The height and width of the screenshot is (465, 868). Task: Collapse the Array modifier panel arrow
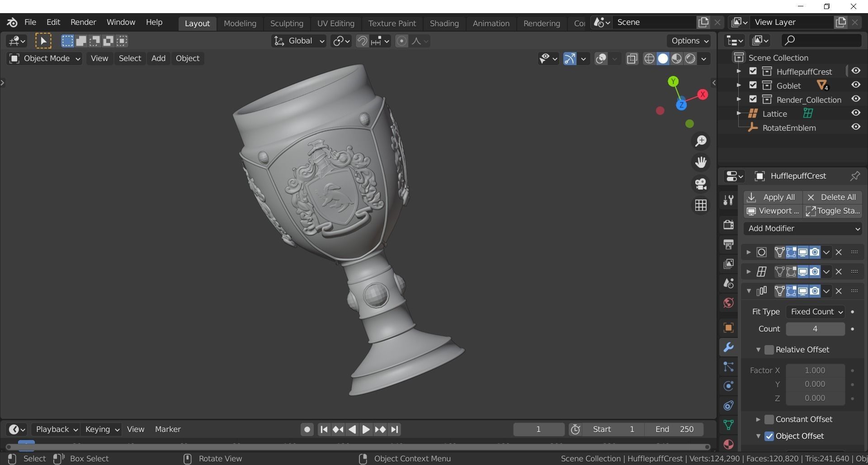749,291
